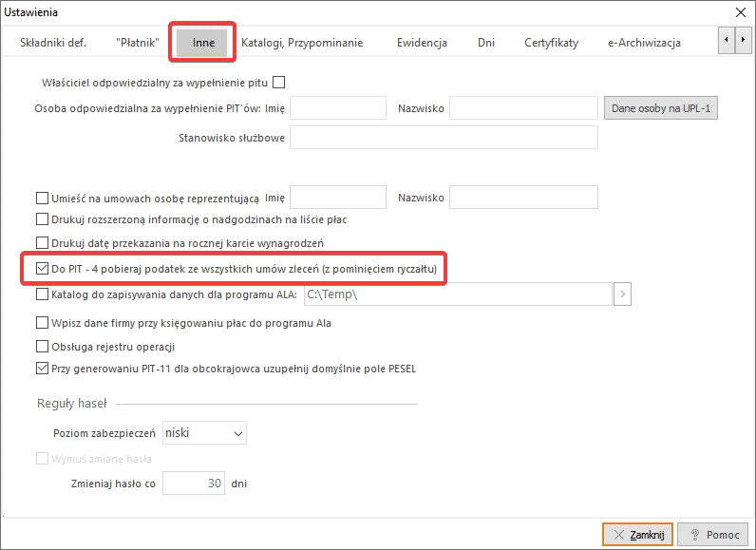Open the security level dropdown
756x550 pixels.
pyautogui.click(x=205, y=433)
